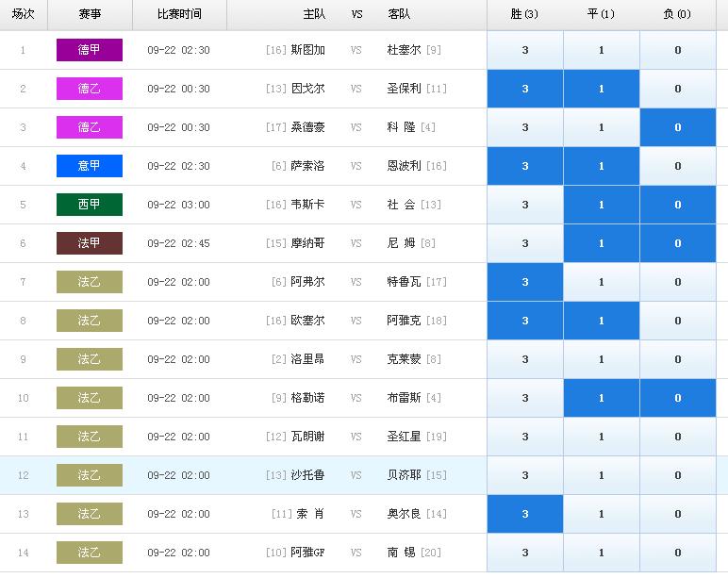
Task: Deselect draw (1) for match 8 欧塞尔
Action: coord(602,321)
